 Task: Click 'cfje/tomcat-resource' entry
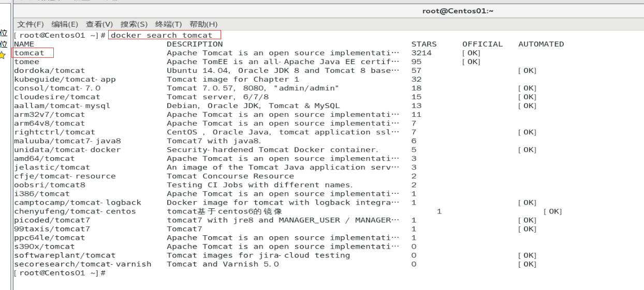click(65, 176)
